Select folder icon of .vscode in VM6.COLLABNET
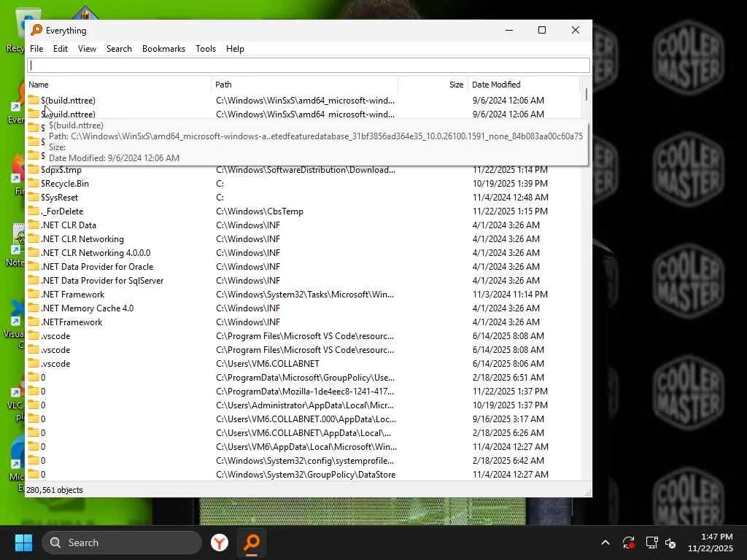Viewport: 747px width, 560px height. tap(34, 363)
